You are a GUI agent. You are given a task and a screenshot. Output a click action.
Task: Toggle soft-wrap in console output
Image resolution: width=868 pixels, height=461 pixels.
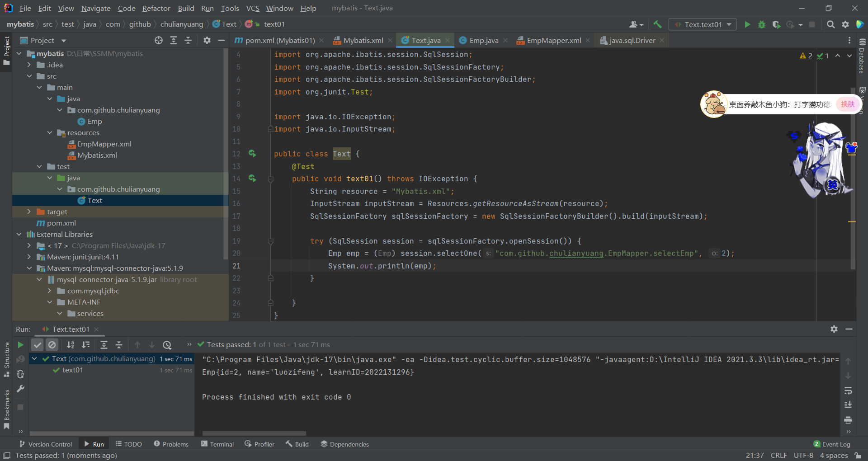[848, 390]
